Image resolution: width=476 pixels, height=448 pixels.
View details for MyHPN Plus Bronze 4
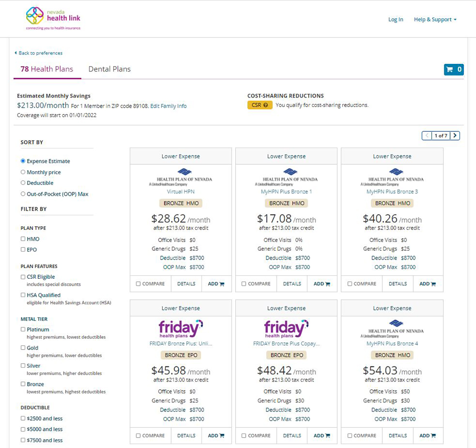point(398,436)
